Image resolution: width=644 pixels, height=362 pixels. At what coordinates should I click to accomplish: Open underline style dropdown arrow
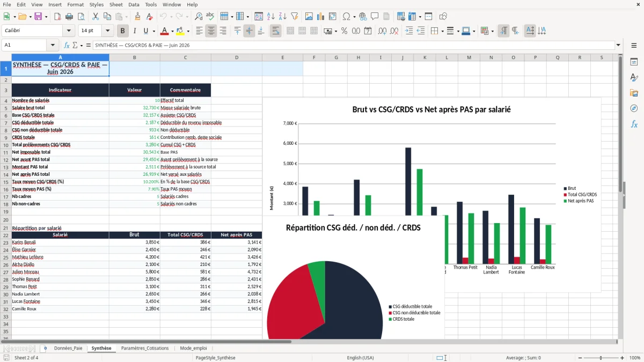(153, 31)
